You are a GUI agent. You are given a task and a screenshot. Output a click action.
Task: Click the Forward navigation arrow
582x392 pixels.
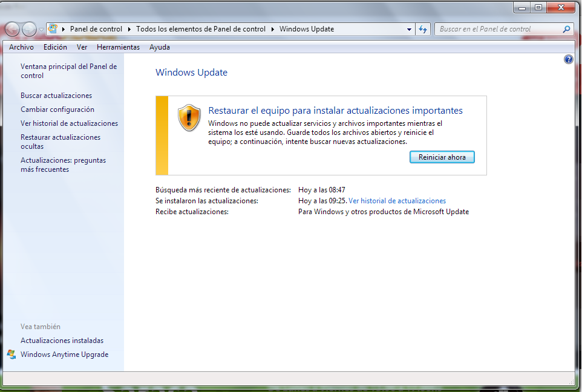coord(29,29)
